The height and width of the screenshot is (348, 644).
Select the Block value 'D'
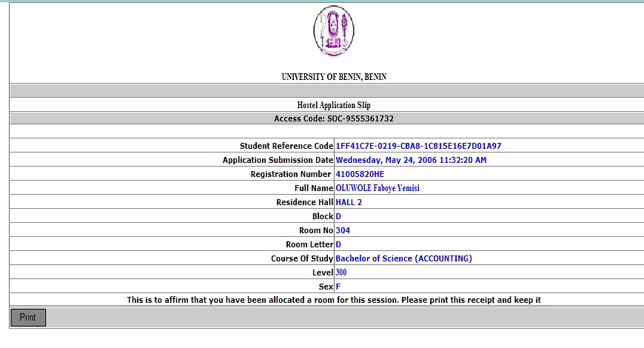tap(338, 216)
